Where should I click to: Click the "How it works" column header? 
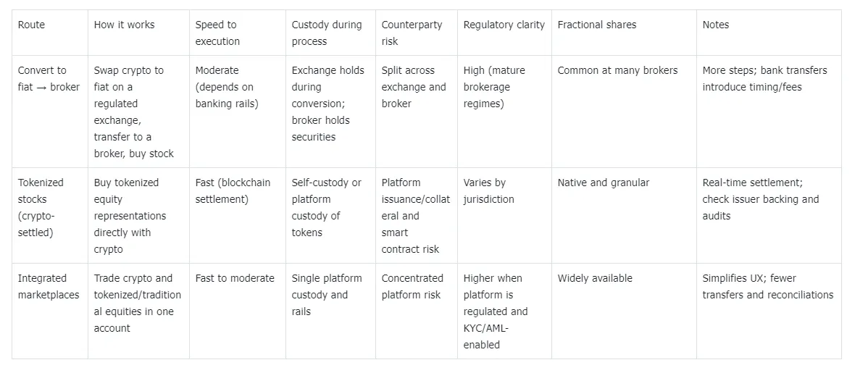(124, 25)
